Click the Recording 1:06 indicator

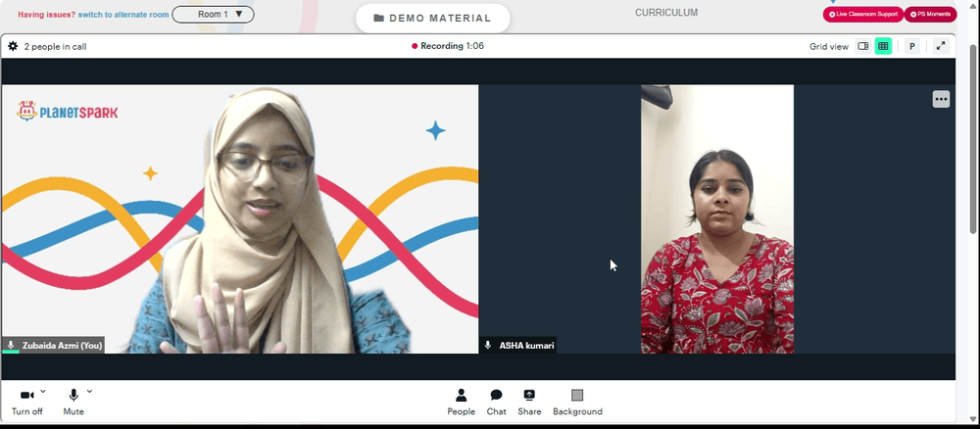click(x=448, y=46)
